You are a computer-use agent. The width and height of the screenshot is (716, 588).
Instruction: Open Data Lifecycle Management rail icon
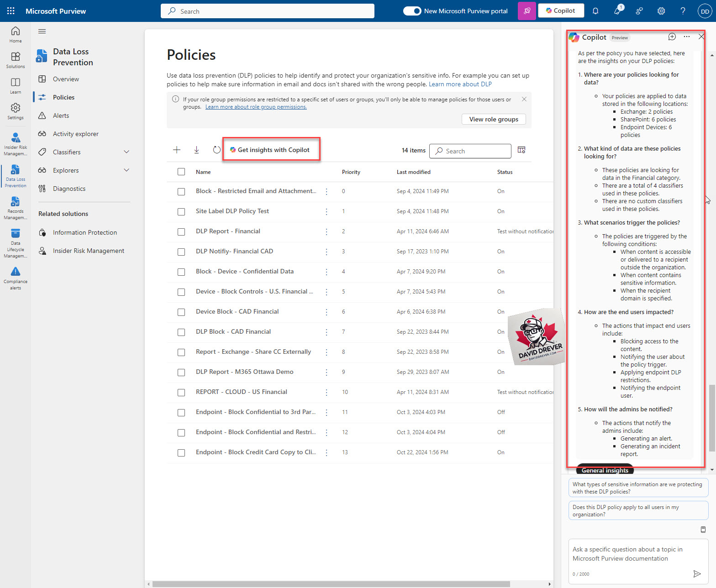coord(16,243)
